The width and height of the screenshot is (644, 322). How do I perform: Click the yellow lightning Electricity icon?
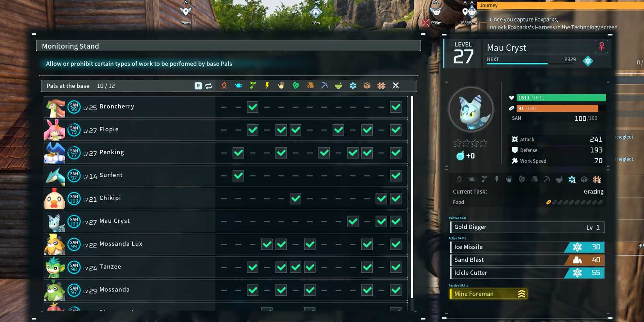pyautogui.click(x=267, y=85)
